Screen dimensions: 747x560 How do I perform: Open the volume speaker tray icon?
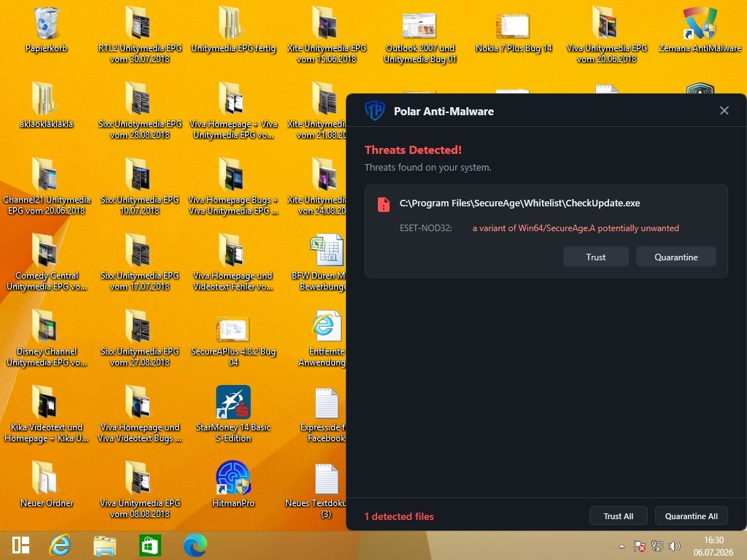[x=675, y=546]
